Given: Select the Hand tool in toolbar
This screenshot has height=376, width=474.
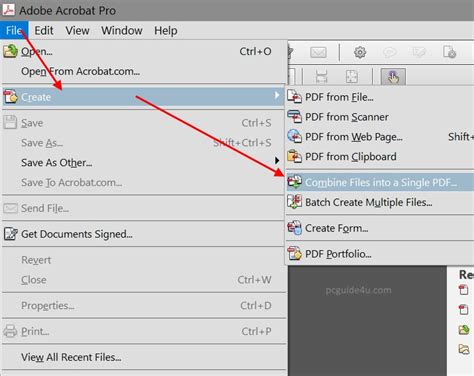Looking at the screenshot, I should 393,77.
